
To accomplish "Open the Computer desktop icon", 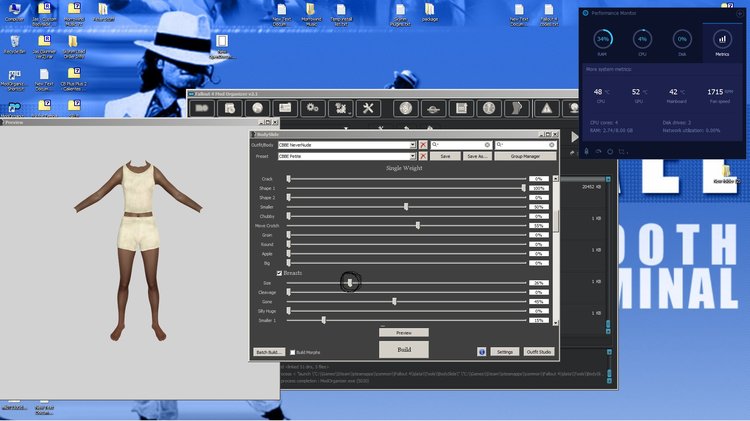I will click(x=14, y=12).
